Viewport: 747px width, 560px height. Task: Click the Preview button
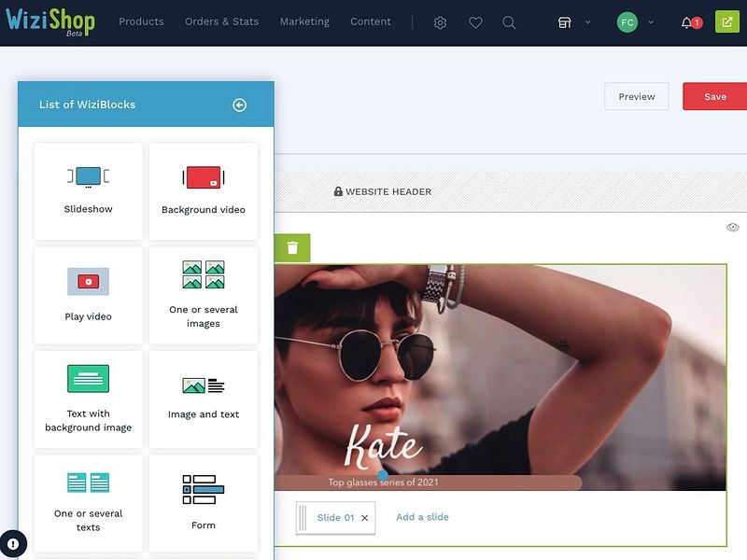pyautogui.click(x=636, y=96)
